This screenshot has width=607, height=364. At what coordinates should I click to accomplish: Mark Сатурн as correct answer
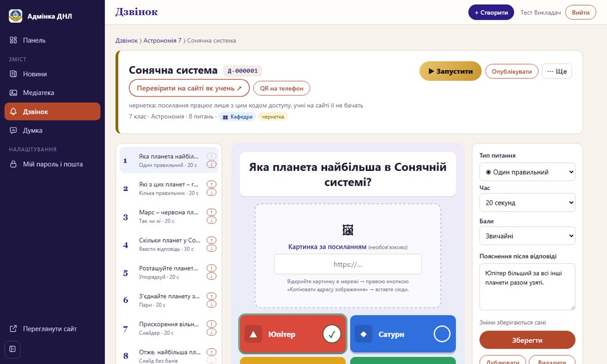[x=442, y=334]
